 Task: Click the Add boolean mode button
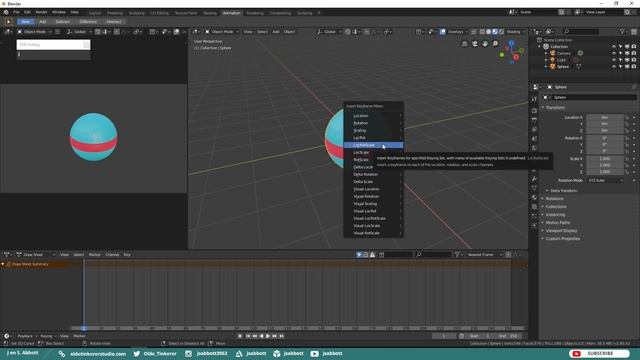(42, 22)
